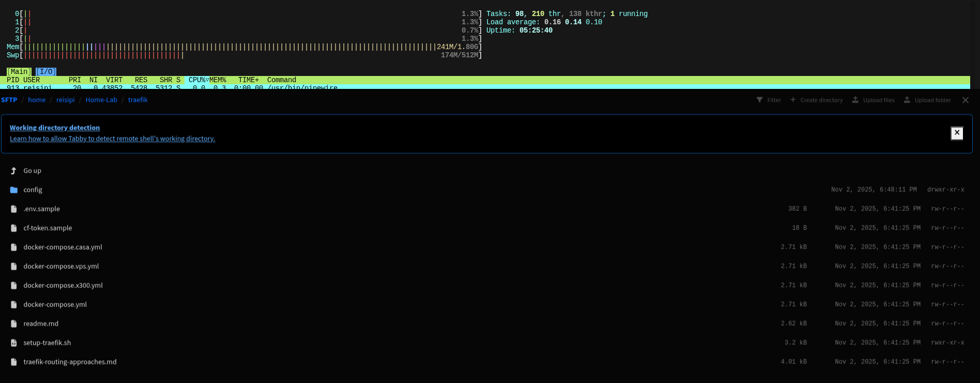Click the Uptime 05:25:40 readout

519,30
